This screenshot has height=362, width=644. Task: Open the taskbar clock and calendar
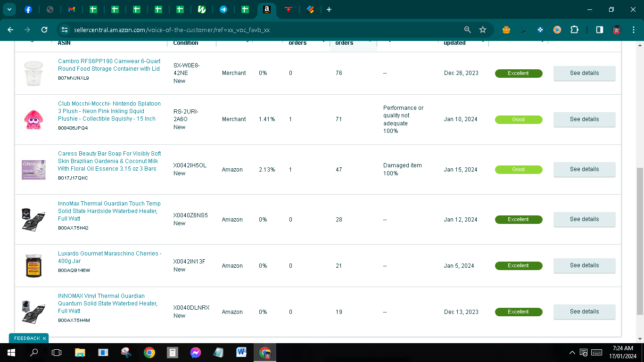(623, 352)
